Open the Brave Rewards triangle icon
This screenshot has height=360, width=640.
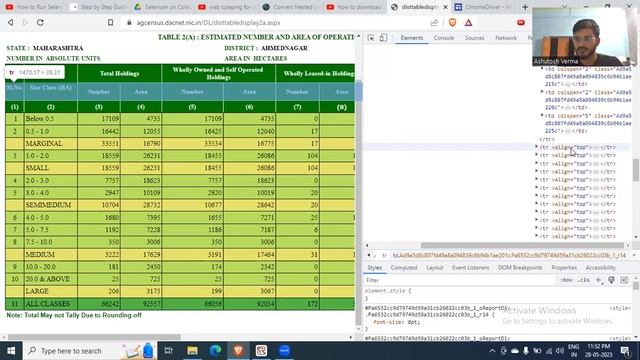468,23
